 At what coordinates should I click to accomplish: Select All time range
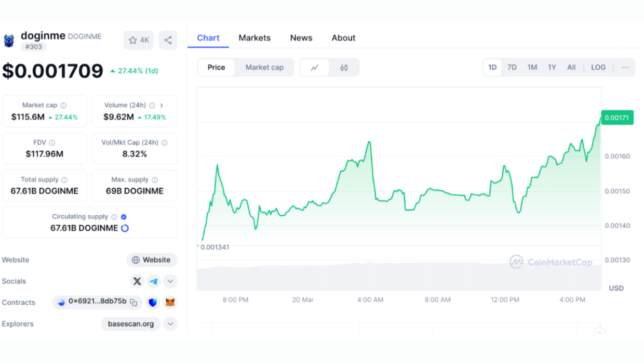click(571, 68)
